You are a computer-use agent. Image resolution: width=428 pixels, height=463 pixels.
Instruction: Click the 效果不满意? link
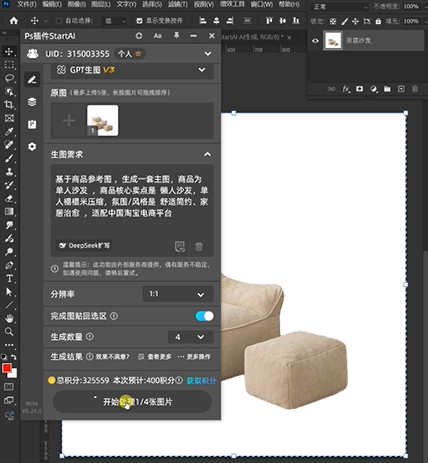(112, 357)
